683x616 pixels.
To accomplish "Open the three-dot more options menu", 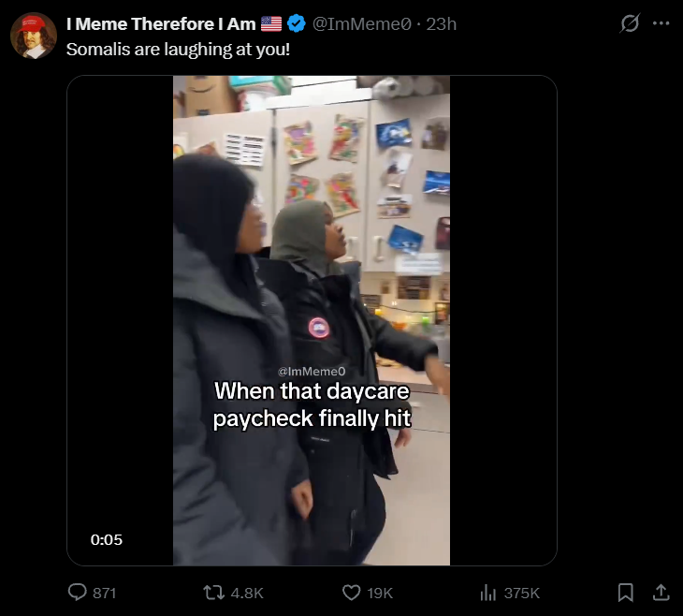I will (661, 23).
